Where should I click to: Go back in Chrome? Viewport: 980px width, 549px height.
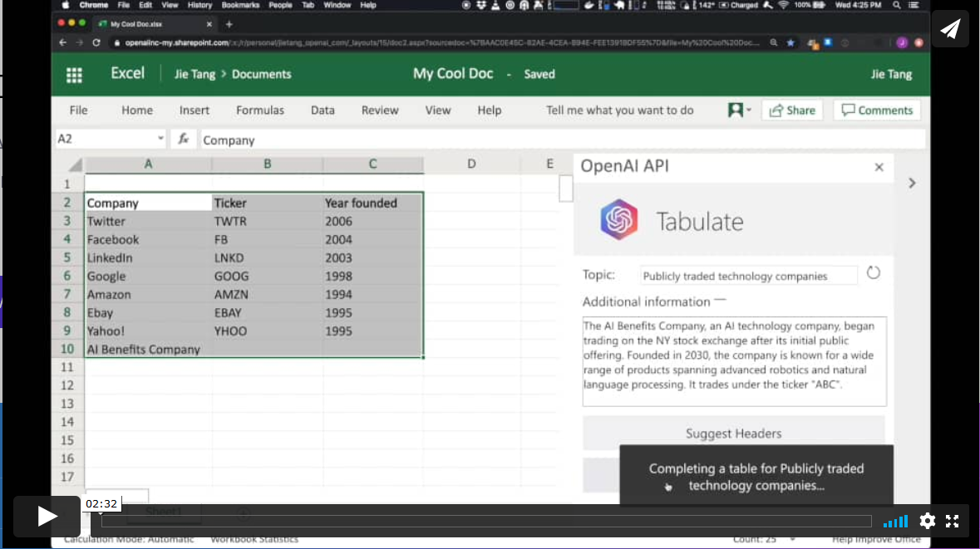[x=62, y=42]
